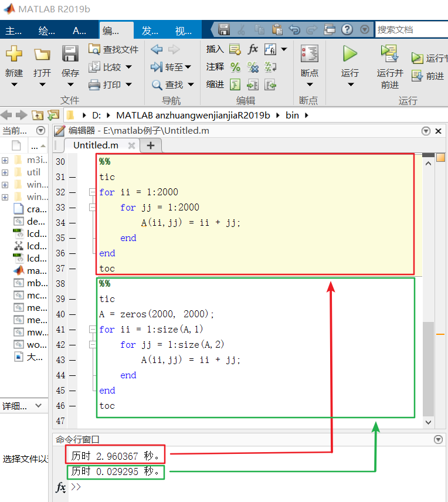Switch to the Apps (A...) ribbon tab

click(79, 30)
